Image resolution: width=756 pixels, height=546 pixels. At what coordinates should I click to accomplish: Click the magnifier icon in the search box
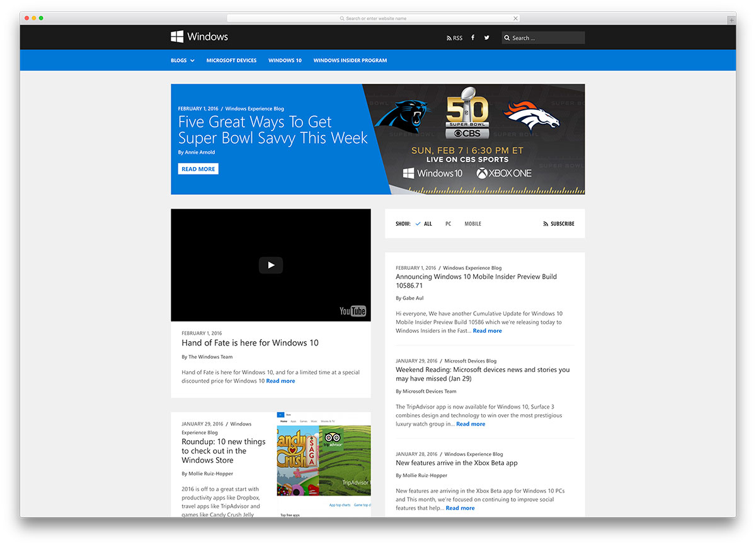507,38
